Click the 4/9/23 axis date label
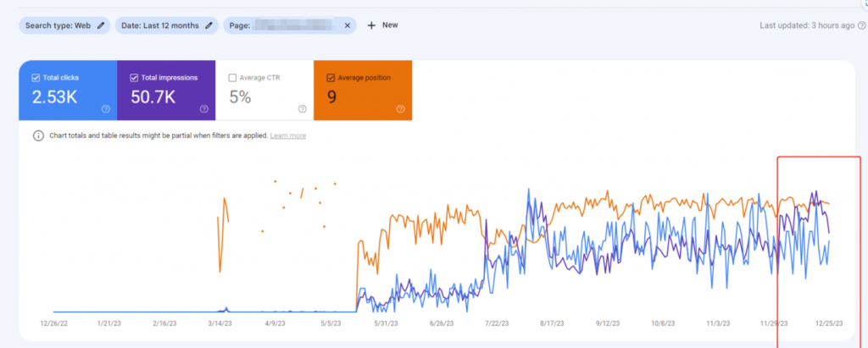The image size is (868, 348). (275, 323)
